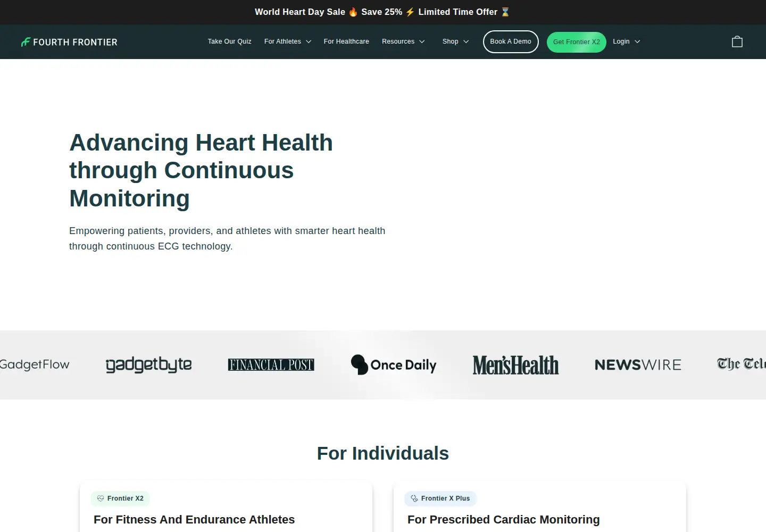Open the shopping cart icon
Screen dimensions: 766x532
click(737, 41)
